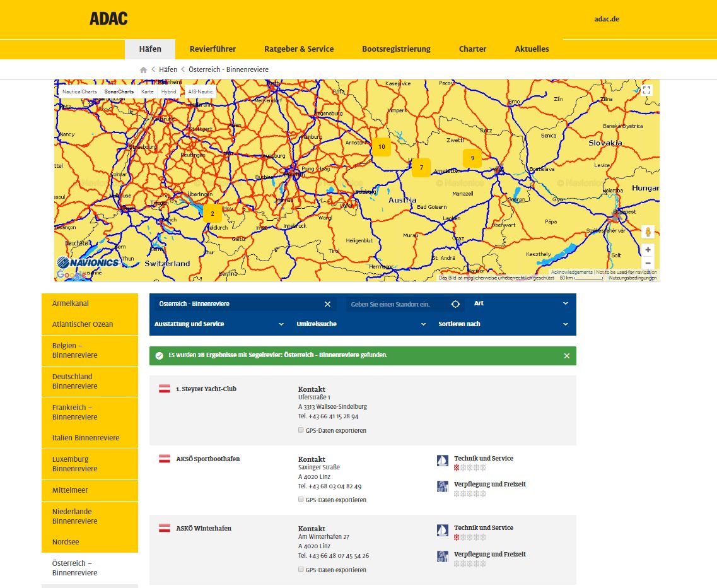
Task: Dismiss the green results notification
Action: (x=566, y=356)
